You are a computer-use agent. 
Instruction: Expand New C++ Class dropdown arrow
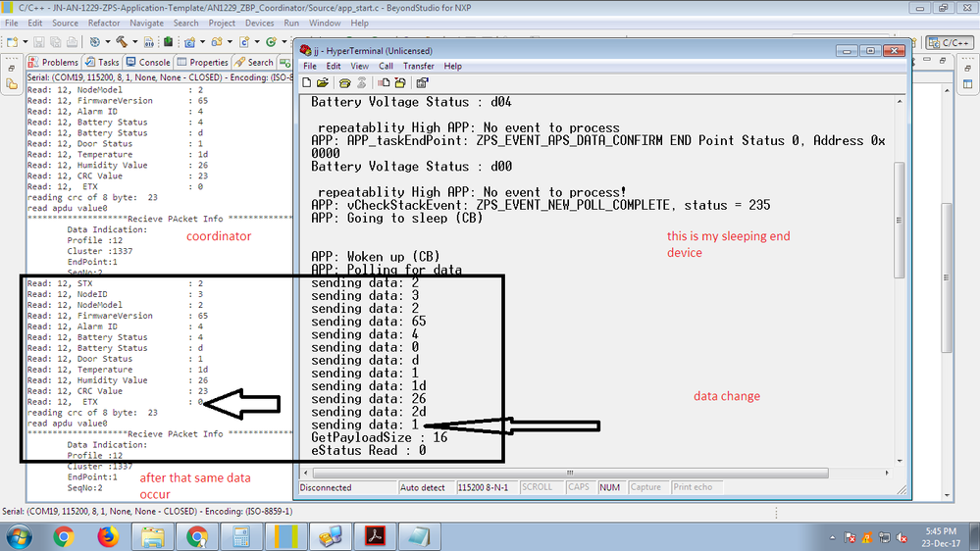click(284, 42)
